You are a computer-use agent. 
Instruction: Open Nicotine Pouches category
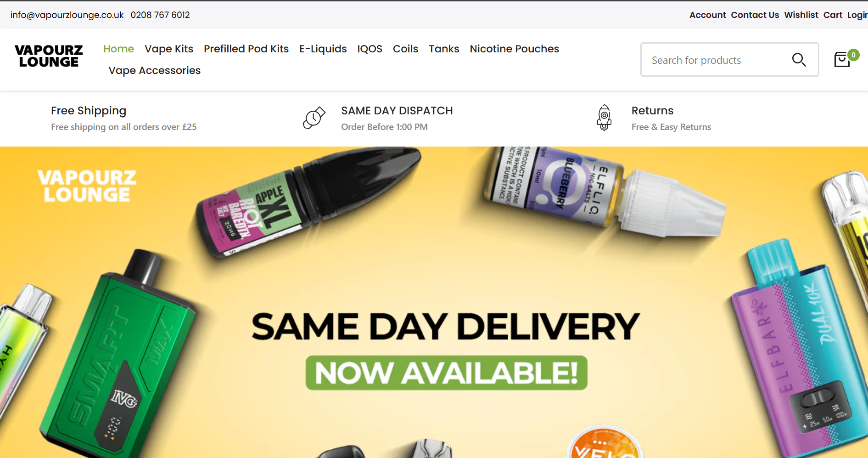(514, 49)
